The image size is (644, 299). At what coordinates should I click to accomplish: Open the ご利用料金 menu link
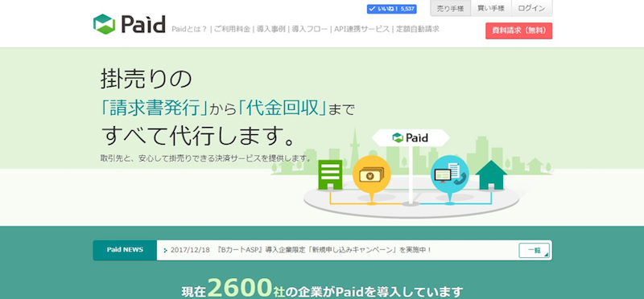point(232,29)
